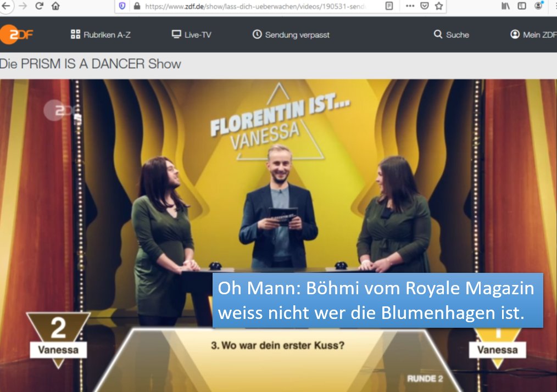Open Rubriken A-Z menu

101,35
